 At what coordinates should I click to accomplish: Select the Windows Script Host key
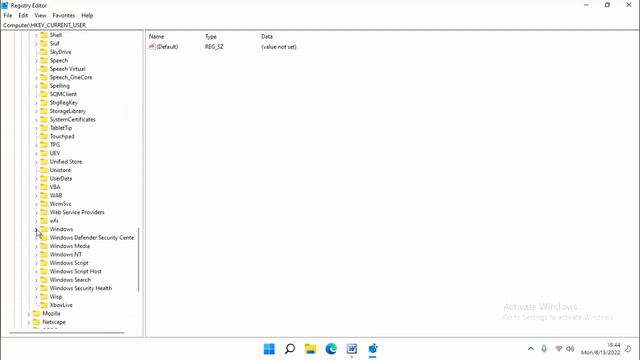76,271
